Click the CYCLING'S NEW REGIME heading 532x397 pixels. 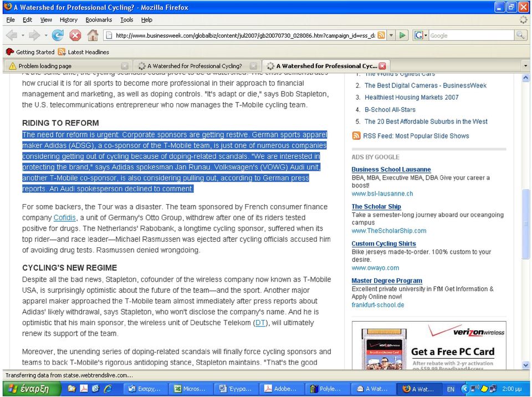70,268
